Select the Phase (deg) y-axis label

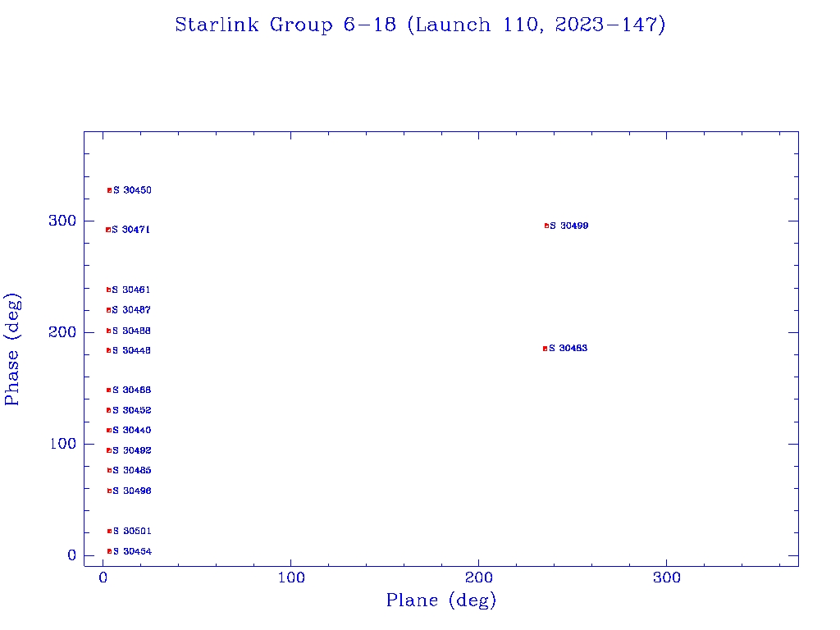click(x=13, y=349)
